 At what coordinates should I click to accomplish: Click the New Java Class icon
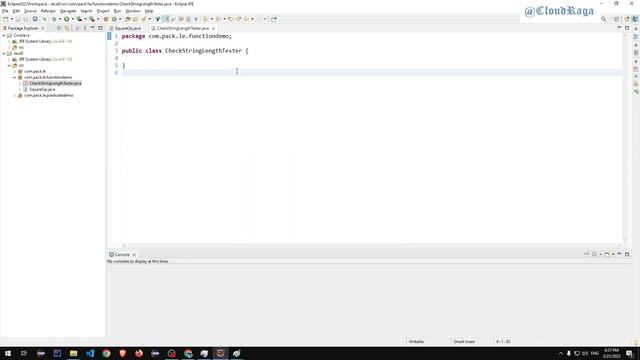click(114, 19)
